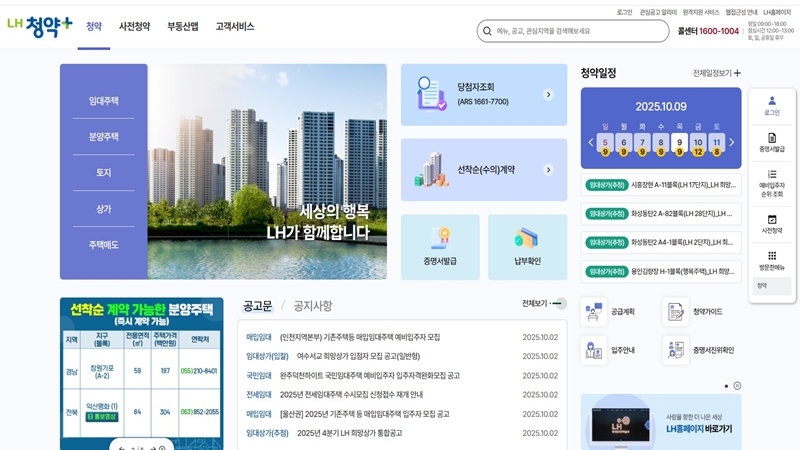Select the 청약 top menu
The height and width of the screenshot is (450, 800).
[x=94, y=27]
